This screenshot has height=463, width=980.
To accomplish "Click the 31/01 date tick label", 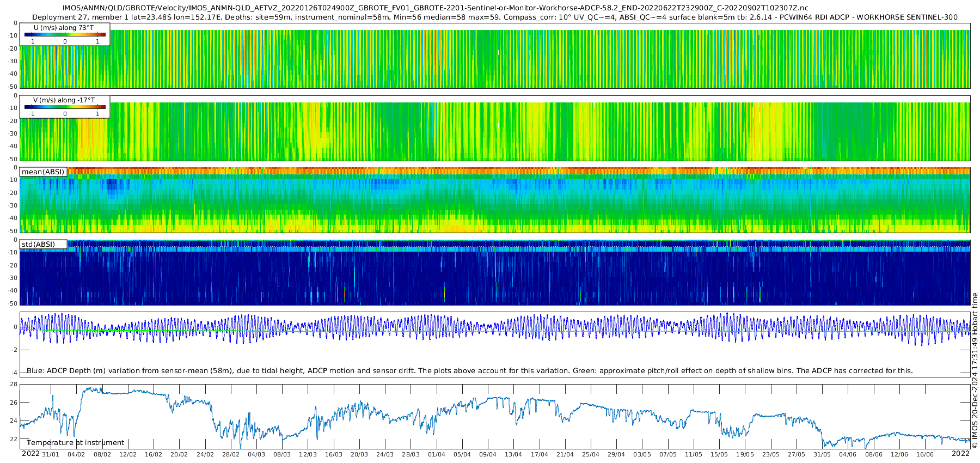I will click(50, 454).
